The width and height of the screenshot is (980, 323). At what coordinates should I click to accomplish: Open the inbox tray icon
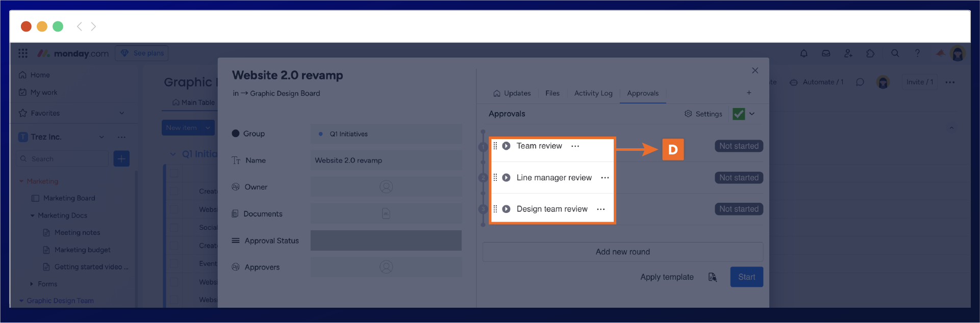826,53
